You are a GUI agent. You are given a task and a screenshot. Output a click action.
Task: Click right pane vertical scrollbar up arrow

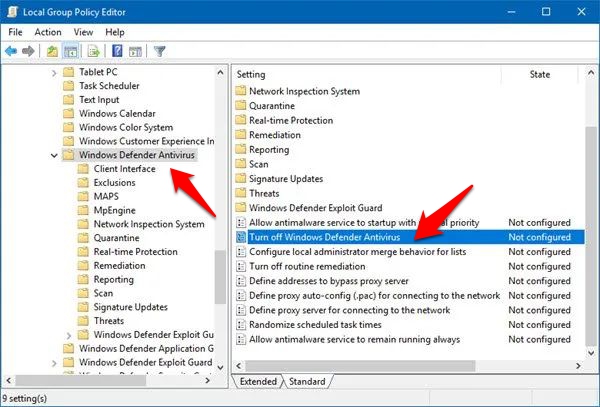tap(591, 72)
